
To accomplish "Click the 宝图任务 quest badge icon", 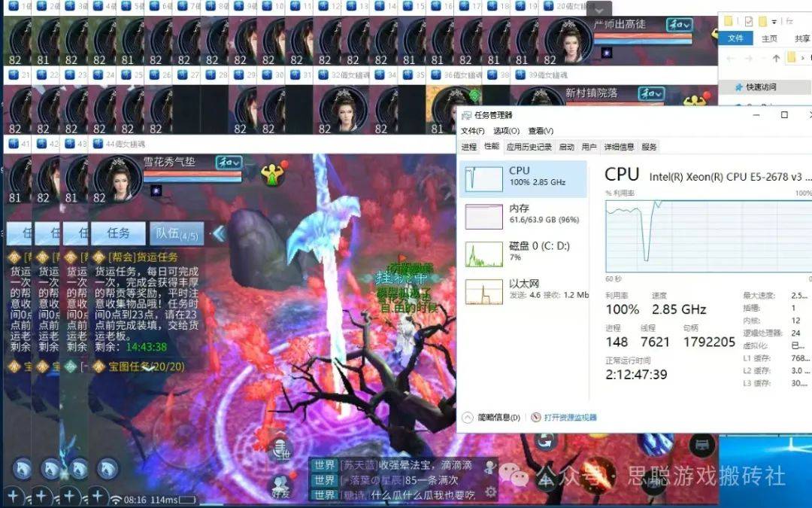I will 99,367.
